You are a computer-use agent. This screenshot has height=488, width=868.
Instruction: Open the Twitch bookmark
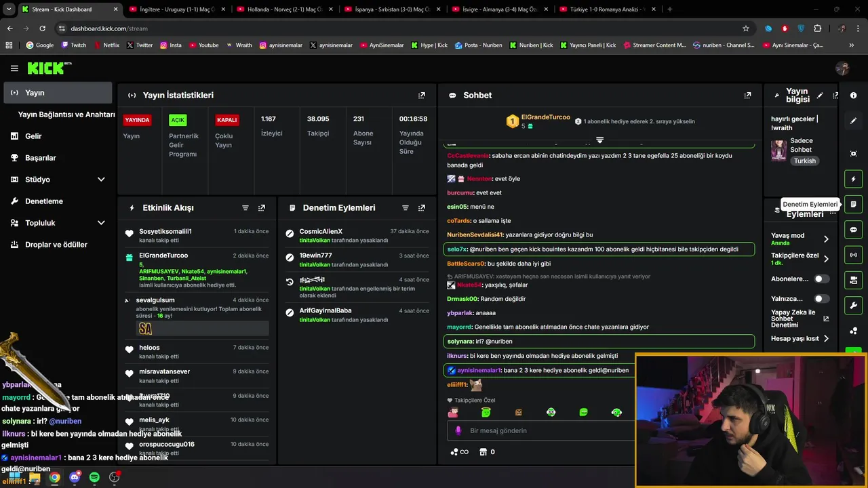pyautogui.click(x=74, y=45)
